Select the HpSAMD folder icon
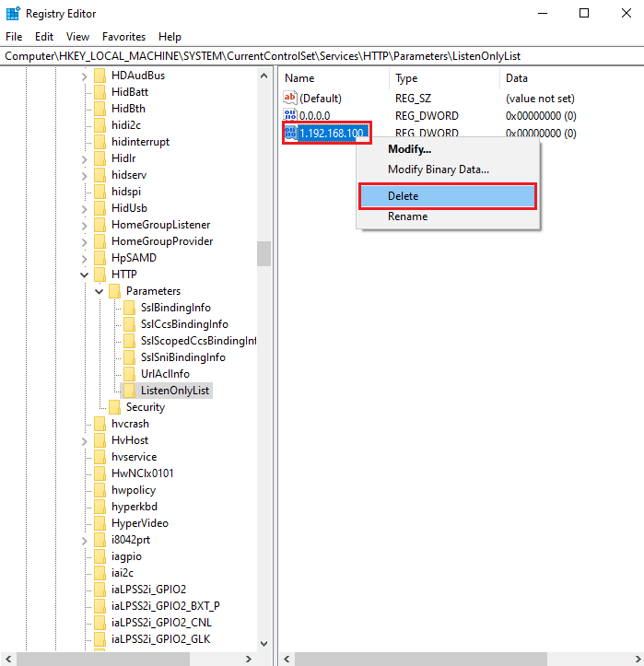 point(100,258)
